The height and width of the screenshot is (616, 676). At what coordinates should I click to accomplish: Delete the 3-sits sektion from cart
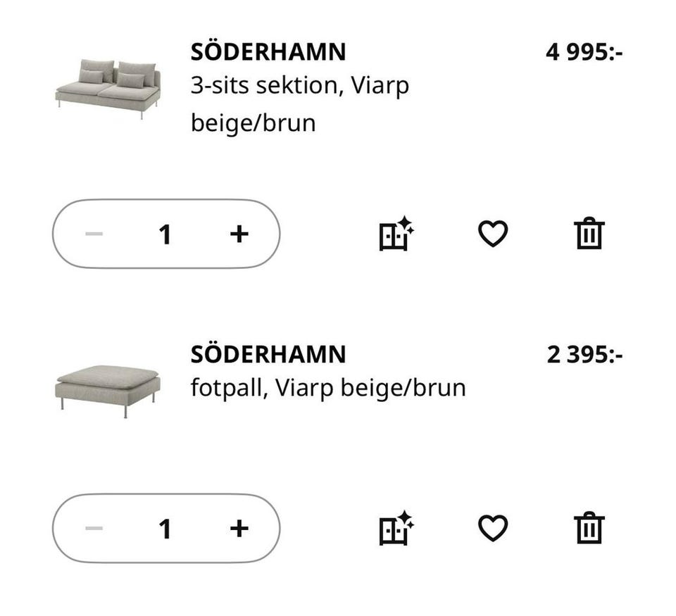click(589, 234)
